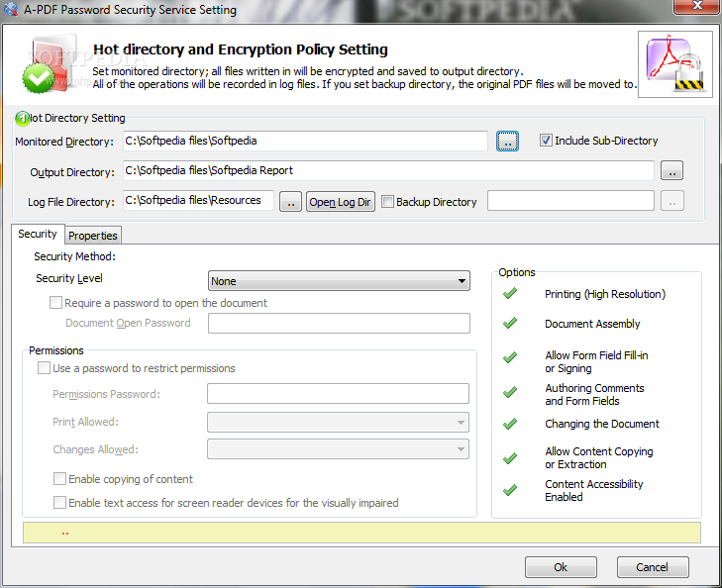Check Enable text access for screen reader devices
722x588 pixels.
click(59, 502)
